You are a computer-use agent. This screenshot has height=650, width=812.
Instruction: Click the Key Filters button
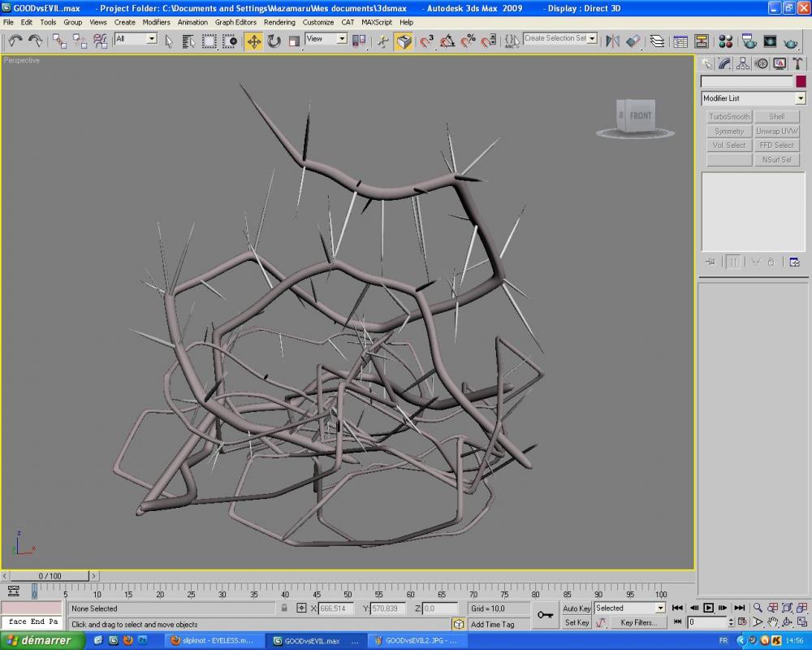[x=638, y=622]
